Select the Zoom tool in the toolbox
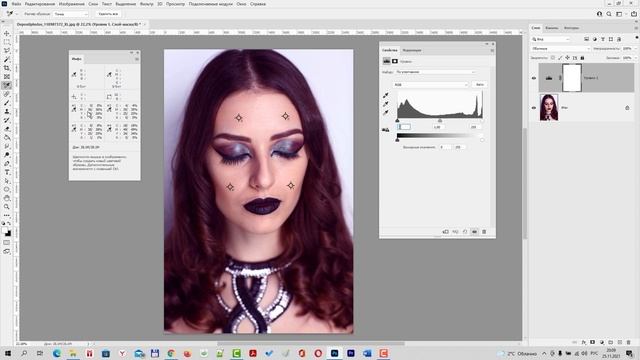This screenshot has height=360, width=640. pyautogui.click(x=7, y=207)
